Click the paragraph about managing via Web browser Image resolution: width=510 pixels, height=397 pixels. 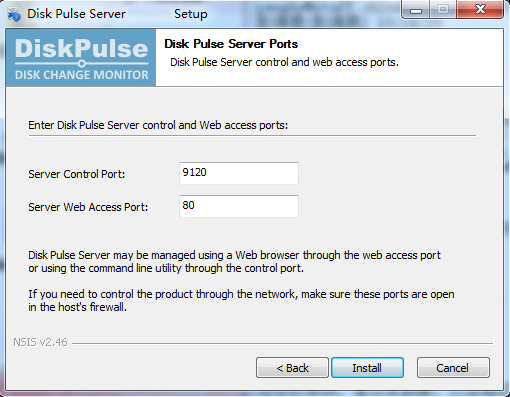234,262
